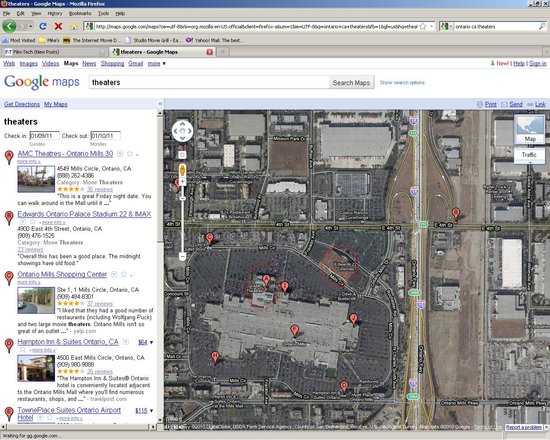Go back with the green Back arrow

coord(9,26)
